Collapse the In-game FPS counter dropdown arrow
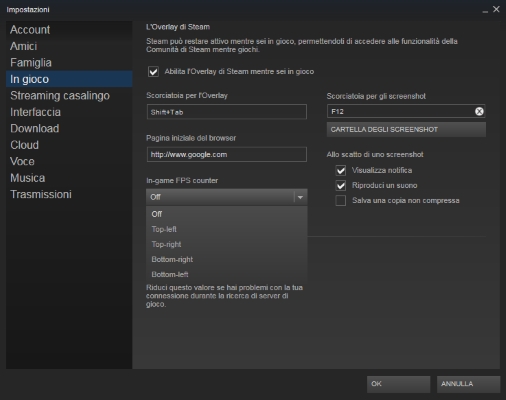This screenshot has width=506, height=400. 300,197
